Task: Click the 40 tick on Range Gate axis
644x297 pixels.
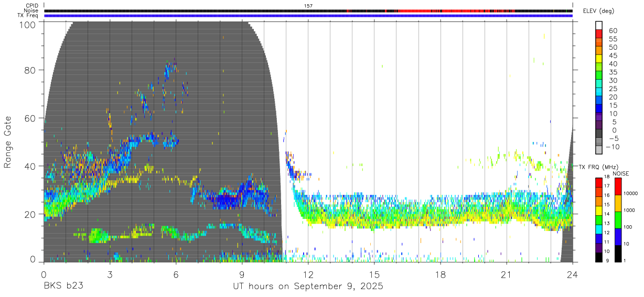Action: click(x=30, y=166)
